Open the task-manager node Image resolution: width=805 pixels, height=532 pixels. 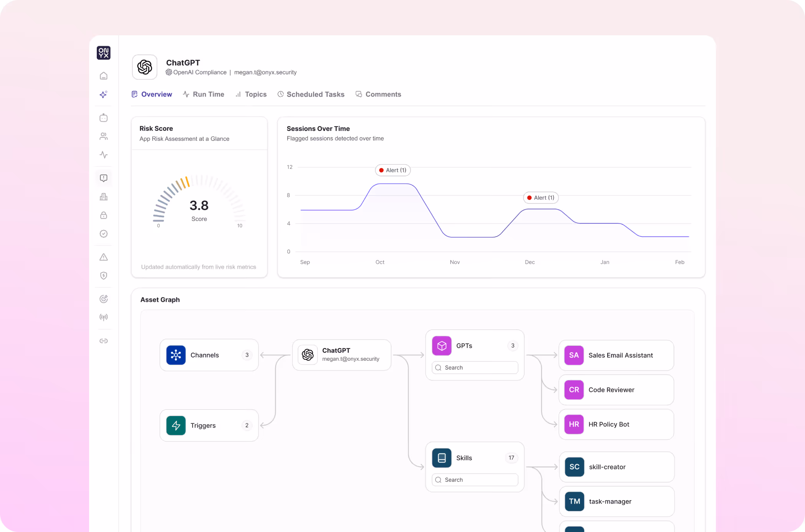pyautogui.click(x=616, y=502)
